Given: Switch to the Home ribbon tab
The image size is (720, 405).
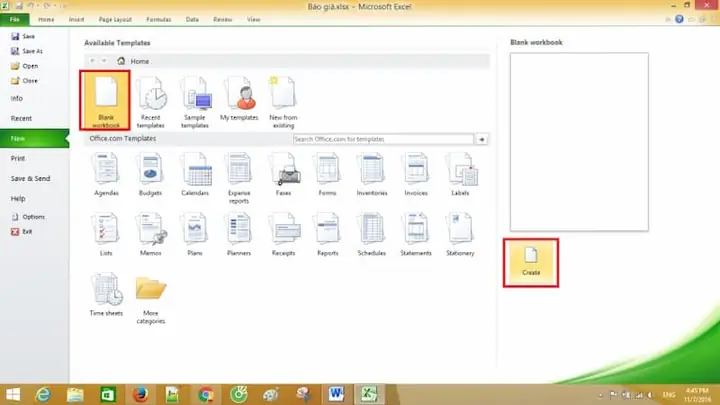Looking at the screenshot, I should point(46,19).
